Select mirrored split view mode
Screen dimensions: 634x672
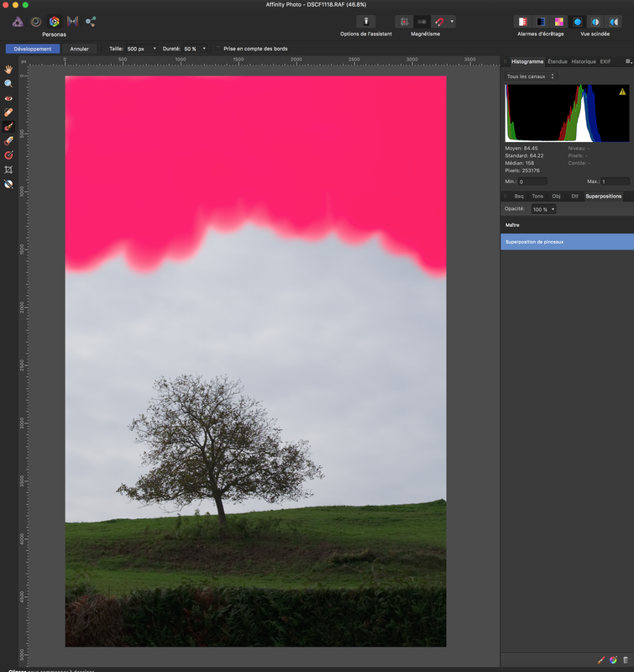click(614, 22)
